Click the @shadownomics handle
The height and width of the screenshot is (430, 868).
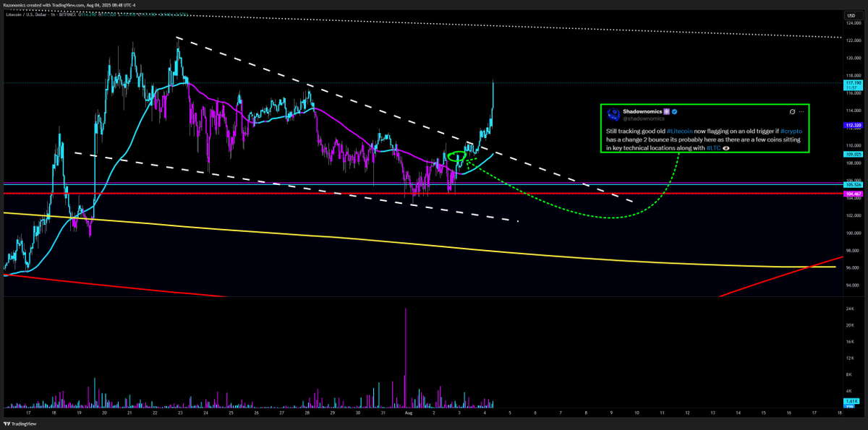click(x=644, y=118)
